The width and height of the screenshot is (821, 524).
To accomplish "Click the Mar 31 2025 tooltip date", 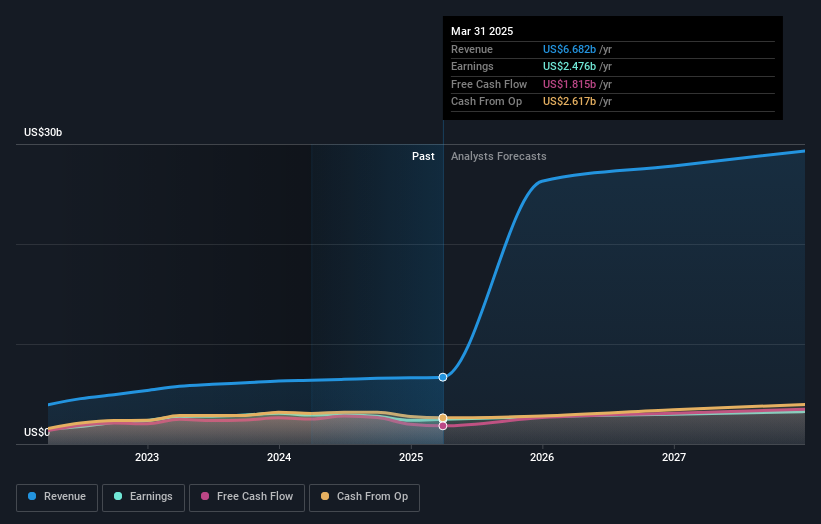I will pyautogui.click(x=482, y=31).
